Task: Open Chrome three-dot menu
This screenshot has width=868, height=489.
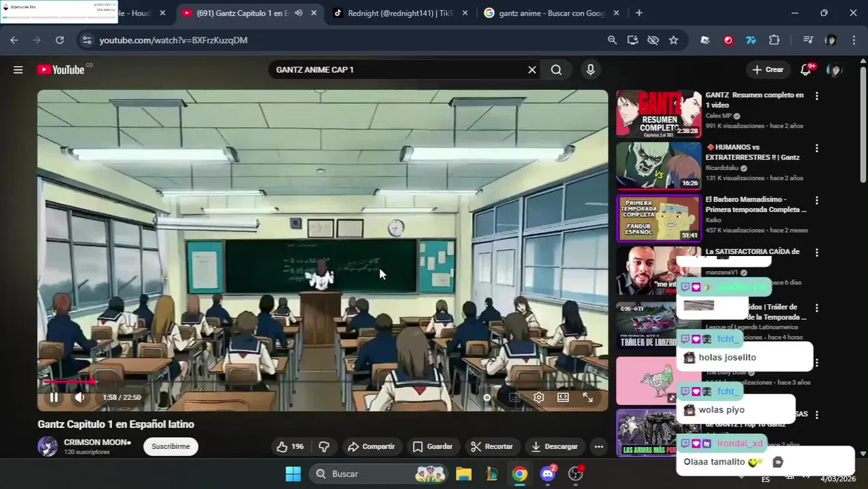Action: point(854,40)
